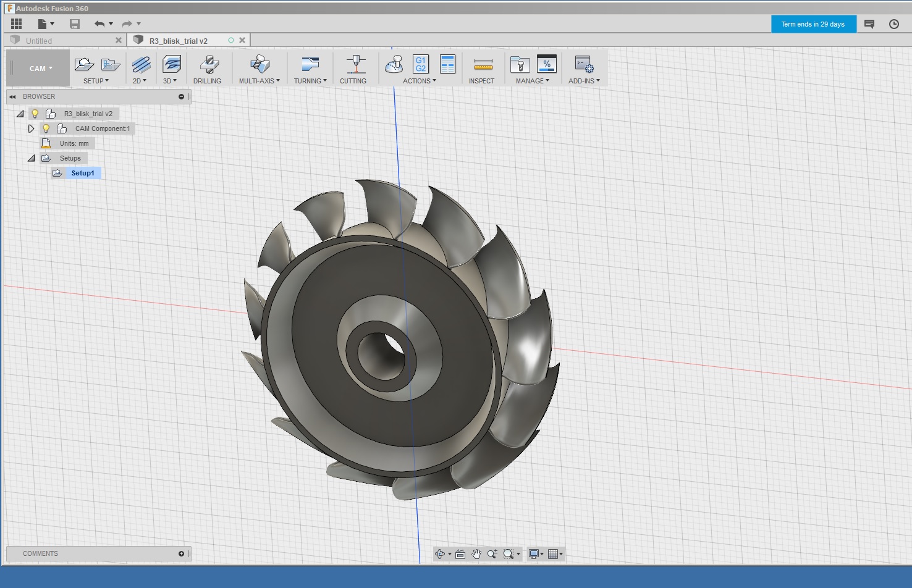
Task: Select the Pan hand tool
Action: click(x=476, y=554)
